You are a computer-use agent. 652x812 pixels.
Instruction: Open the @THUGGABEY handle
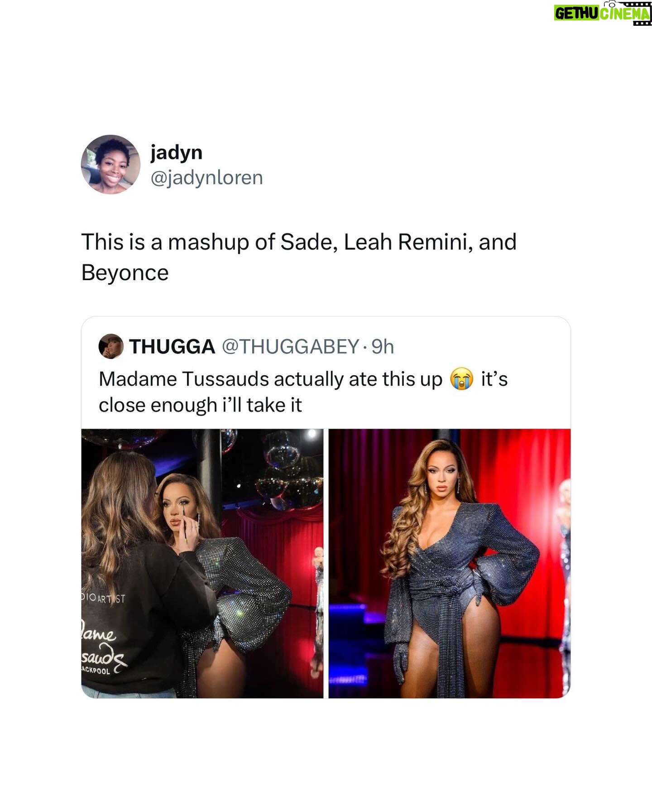click(x=290, y=347)
